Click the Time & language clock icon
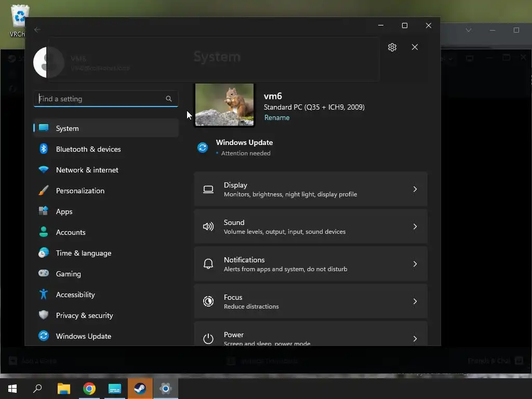Image resolution: width=532 pixels, height=399 pixels. point(44,253)
